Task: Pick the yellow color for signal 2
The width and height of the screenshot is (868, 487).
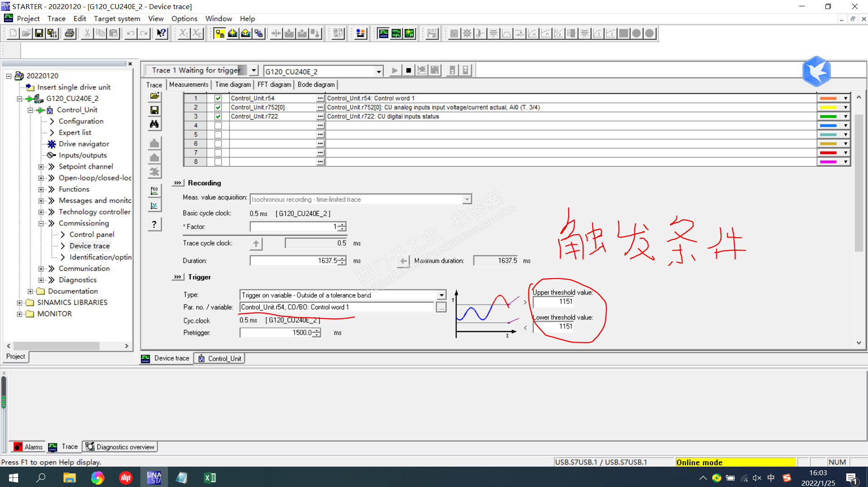Action: coord(833,107)
